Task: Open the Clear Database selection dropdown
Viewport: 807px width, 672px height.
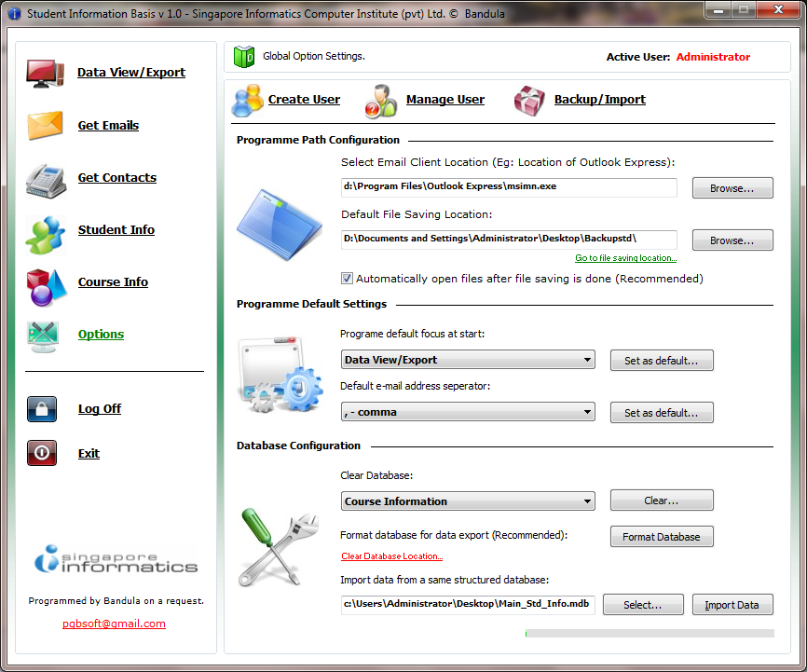Action: coord(588,501)
